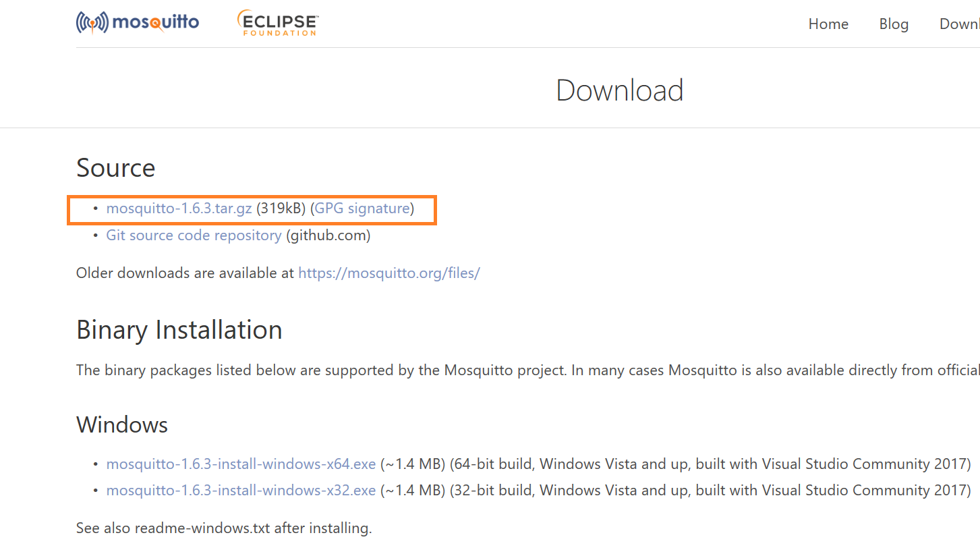Screen dimensions: 980x554
Task: Download the windows-x64.exe installer
Action: (241, 464)
